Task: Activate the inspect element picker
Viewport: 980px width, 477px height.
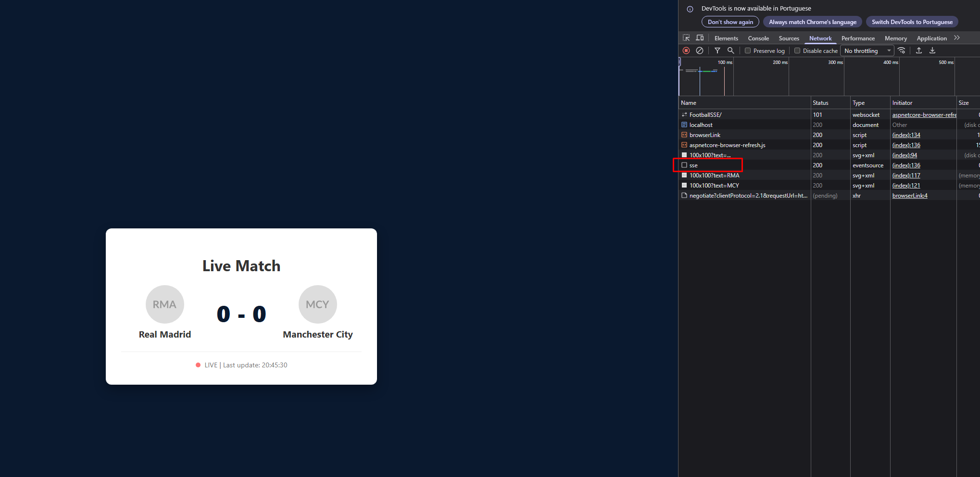Action: (x=686, y=38)
